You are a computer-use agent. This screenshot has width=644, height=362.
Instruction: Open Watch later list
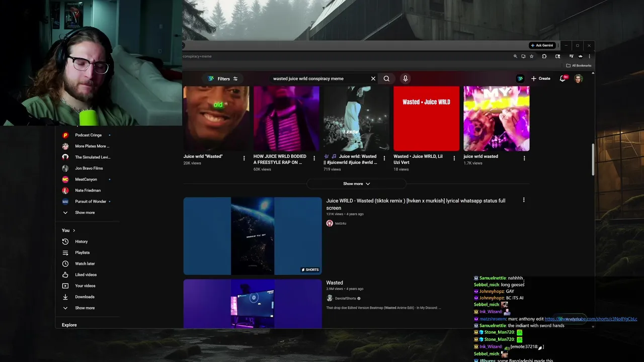[86, 263]
